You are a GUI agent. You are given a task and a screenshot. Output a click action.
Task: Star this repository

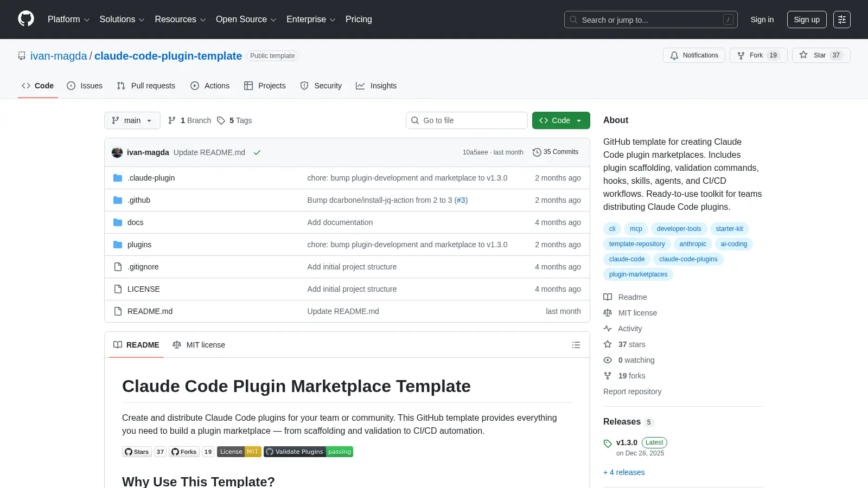[821, 55]
